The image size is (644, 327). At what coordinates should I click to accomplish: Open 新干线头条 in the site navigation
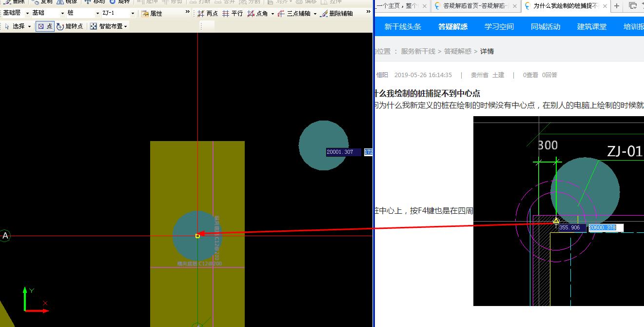(403, 27)
